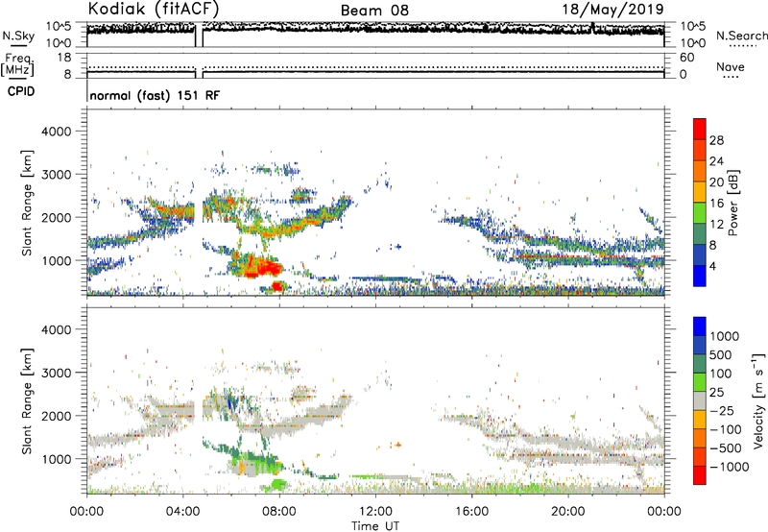Click the "CPID" row label
Screen dimensions: 768x532
21,91
